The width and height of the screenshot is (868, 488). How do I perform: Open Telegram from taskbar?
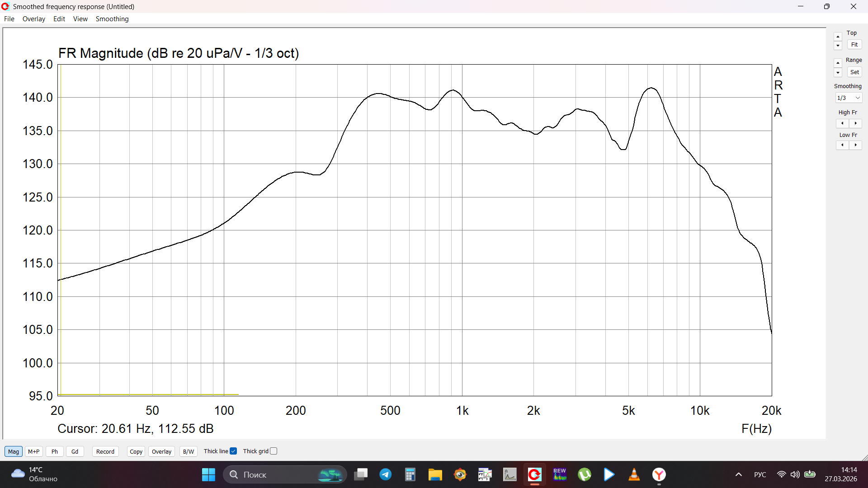[x=385, y=474]
